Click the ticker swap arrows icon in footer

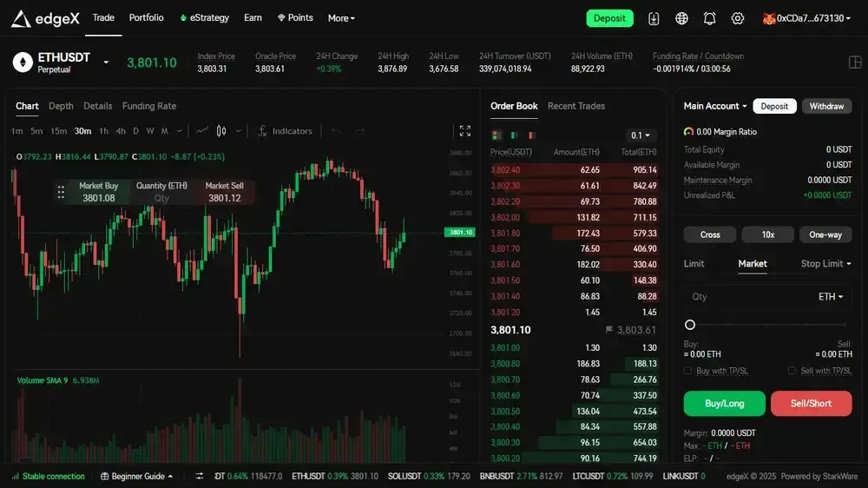[200, 476]
